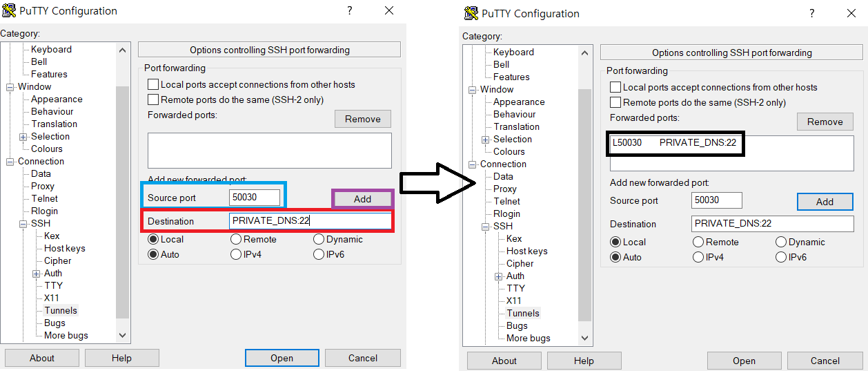Viewport: 868px width, 371px height.
Task: Enable 'Local ports accept connections' in left window
Action: [153, 84]
